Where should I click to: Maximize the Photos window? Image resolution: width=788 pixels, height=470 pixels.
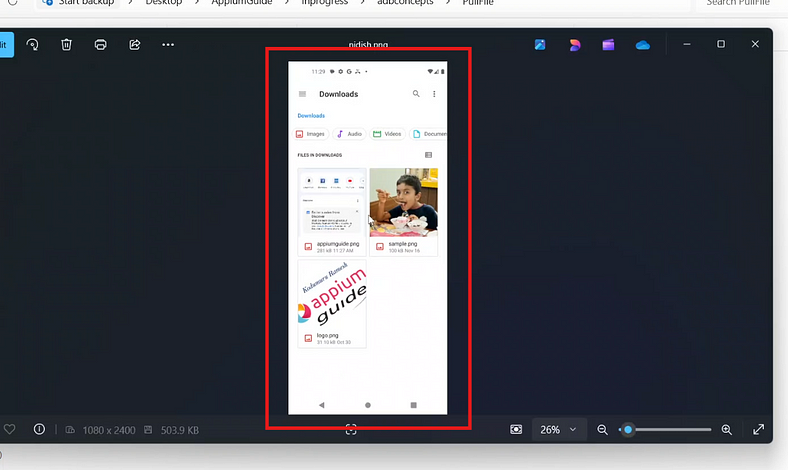click(721, 44)
